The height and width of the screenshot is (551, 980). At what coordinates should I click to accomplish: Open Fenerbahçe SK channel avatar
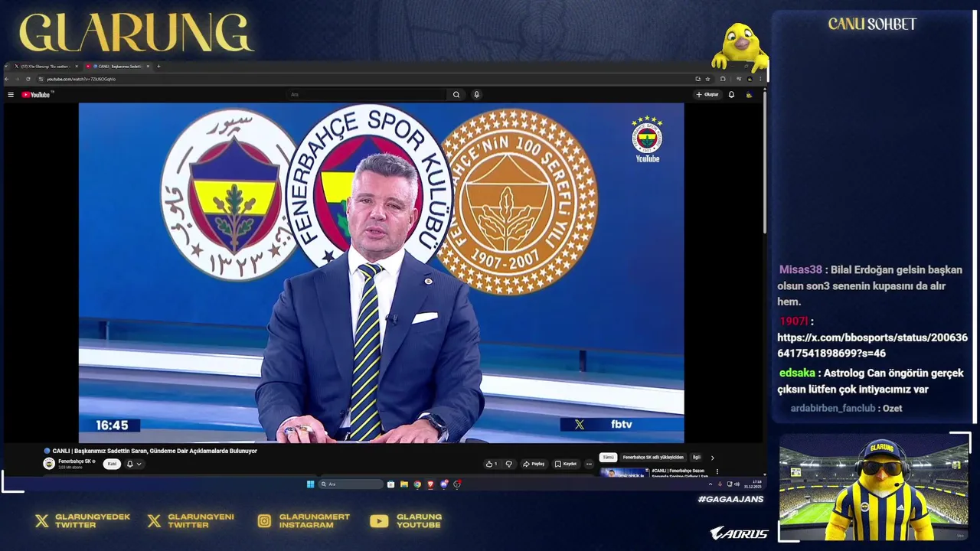click(49, 464)
